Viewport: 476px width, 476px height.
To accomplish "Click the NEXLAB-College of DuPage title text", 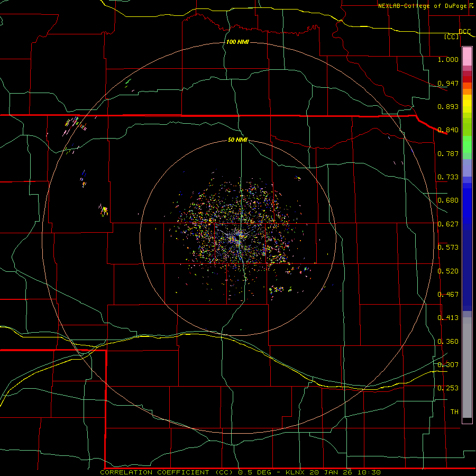I will pos(422,6).
